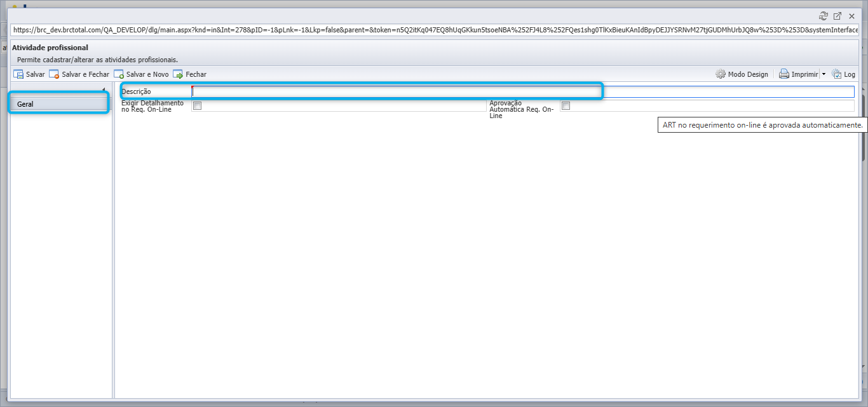Screen dimensions: 868x407
Task: Click the Imprimir print button
Action: (798, 74)
